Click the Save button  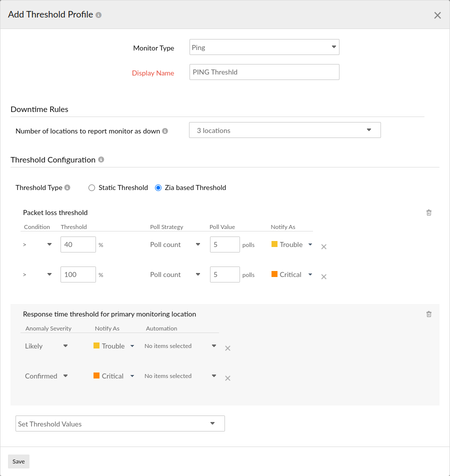click(x=18, y=461)
